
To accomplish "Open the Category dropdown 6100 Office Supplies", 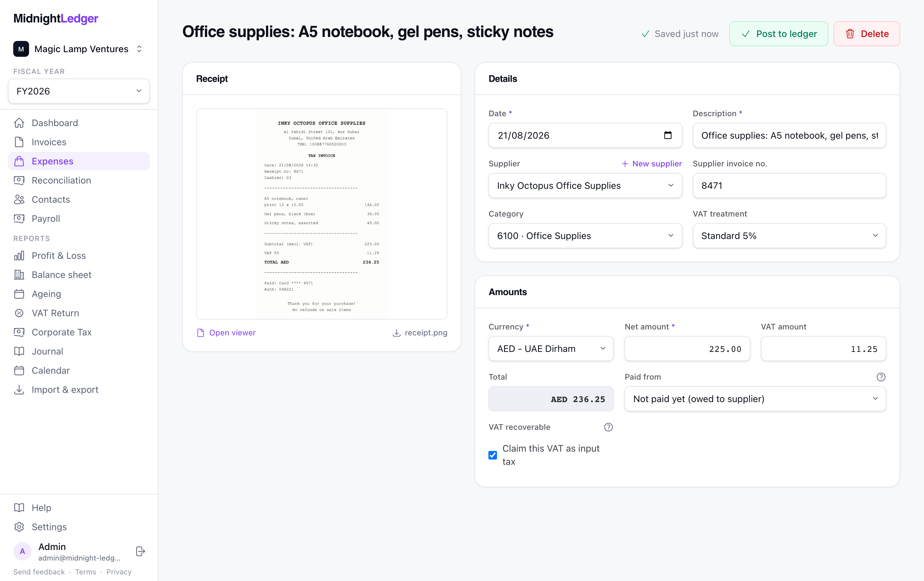I will (x=585, y=236).
